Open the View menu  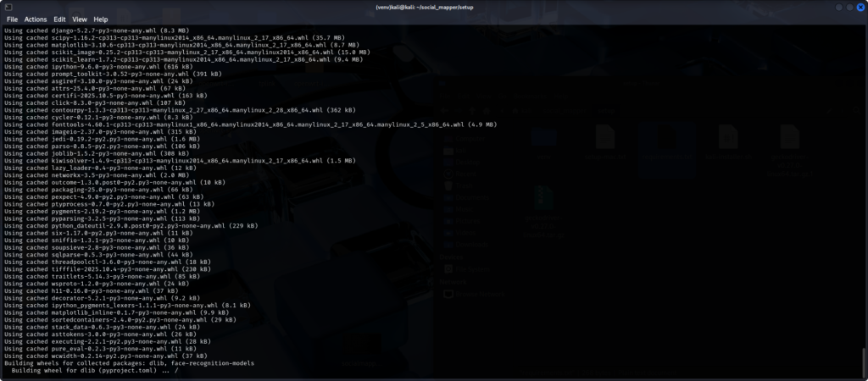click(x=80, y=19)
